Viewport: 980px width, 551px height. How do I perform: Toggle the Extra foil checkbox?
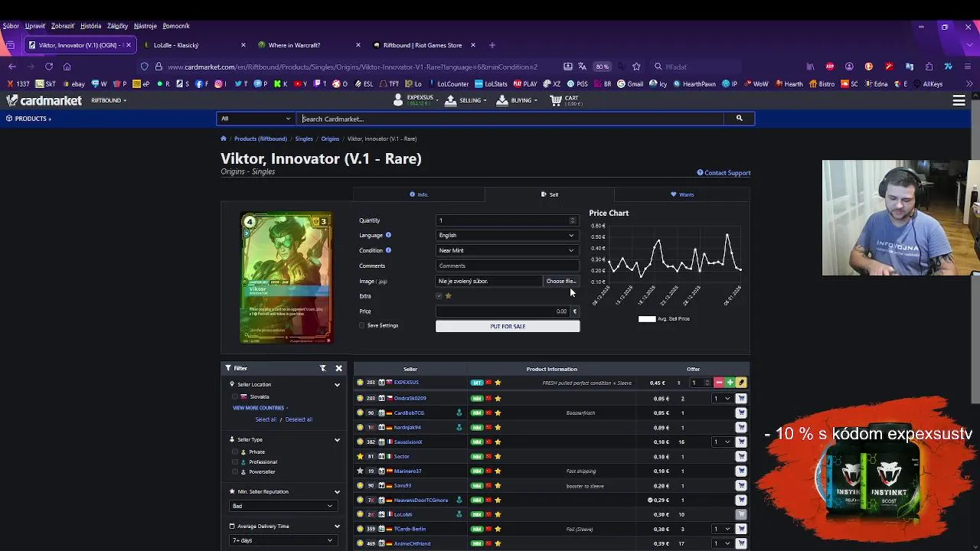point(439,296)
